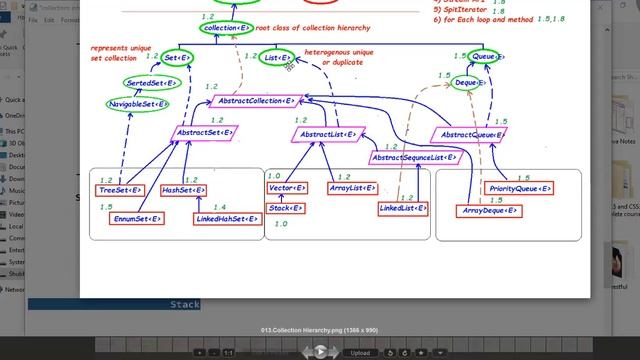Click 'heterogenous unique or duplicate' note
This screenshot has height=360, width=640.
coord(339,57)
